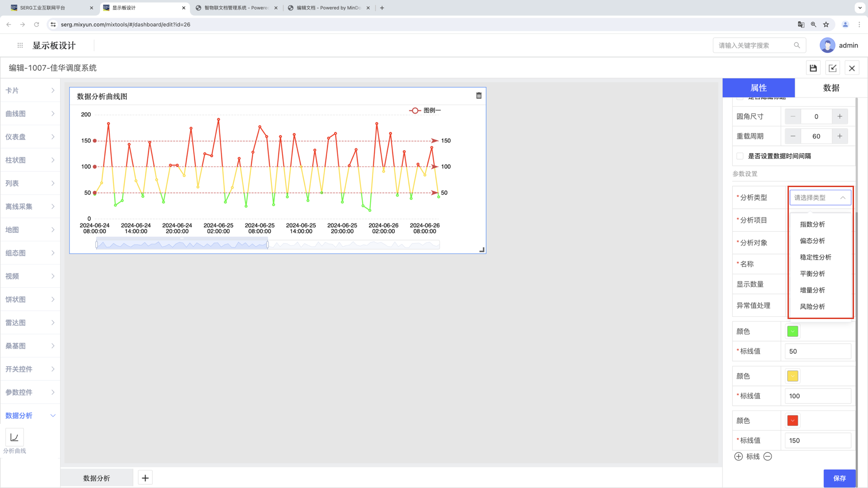The width and height of the screenshot is (868, 488).
Task: Enable 是否设置数据时间间隔 checkbox
Action: point(740,156)
